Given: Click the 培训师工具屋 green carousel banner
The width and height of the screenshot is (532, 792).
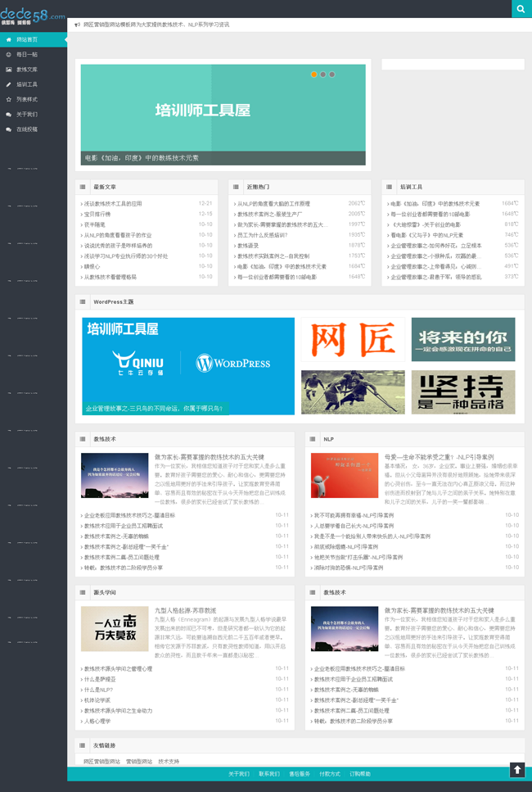Looking at the screenshot, I should pyautogui.click(x=223, y=115).
